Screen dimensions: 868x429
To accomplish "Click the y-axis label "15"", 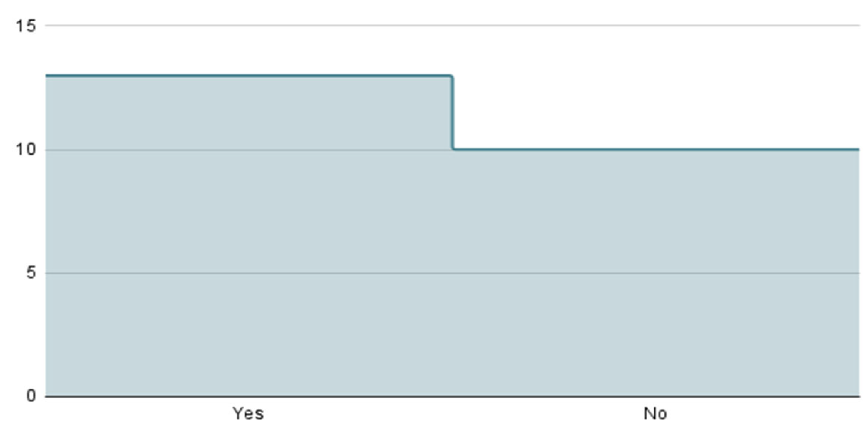I will [x=26, y=26].
